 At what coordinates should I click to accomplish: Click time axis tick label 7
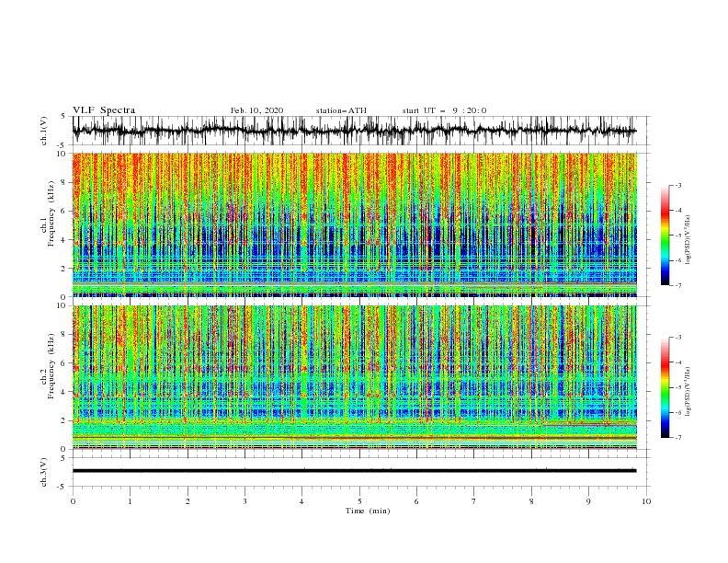474,501
